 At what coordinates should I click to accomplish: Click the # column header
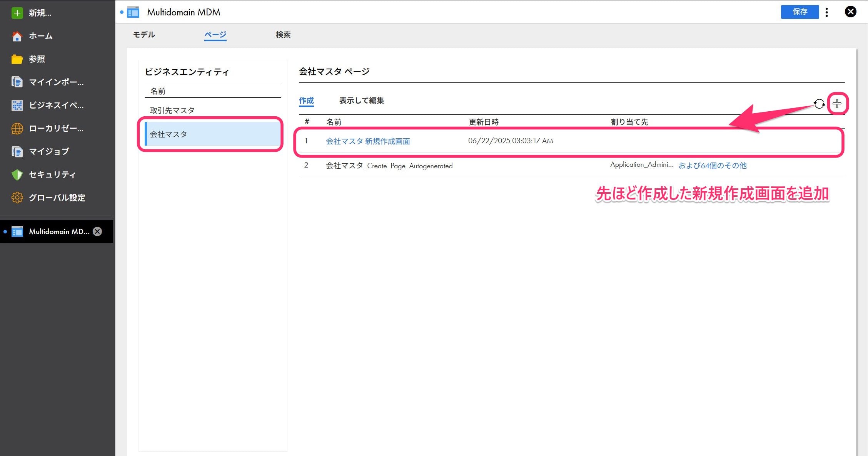pos(307,122)
